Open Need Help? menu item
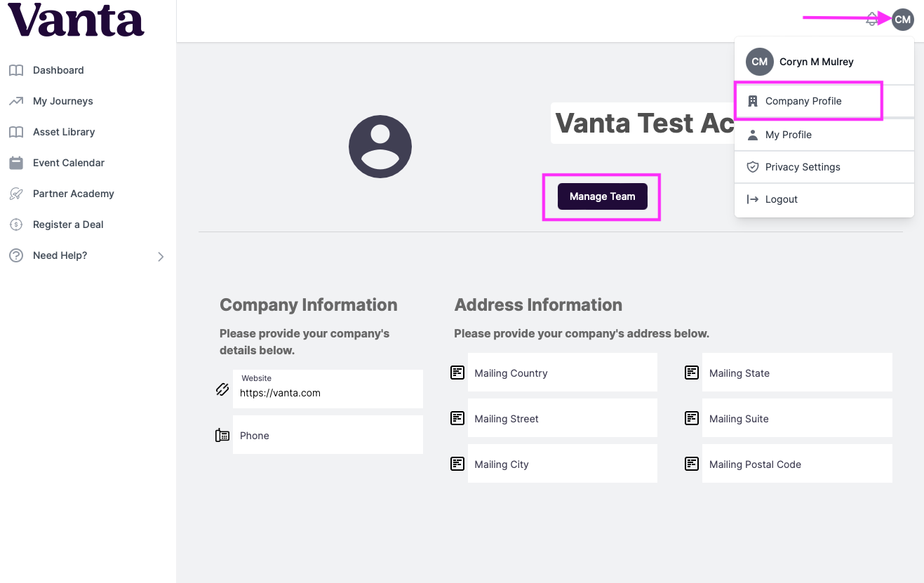Screen dimensions: 924x583 [60, 255]
